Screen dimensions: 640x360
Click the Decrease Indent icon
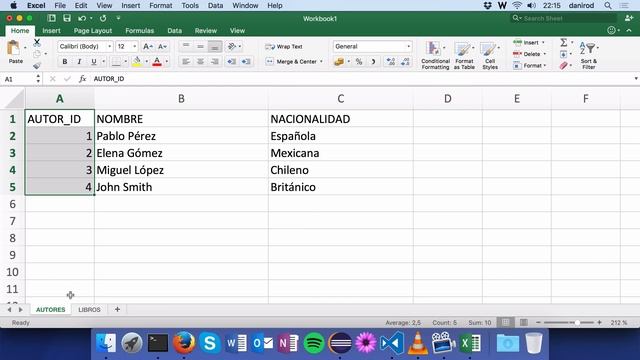(231, 62)
